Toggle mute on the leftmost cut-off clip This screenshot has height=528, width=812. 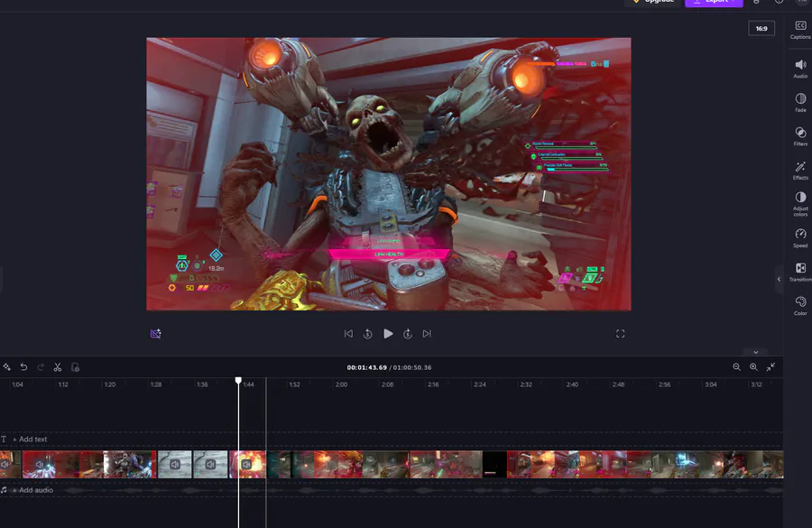5,464
